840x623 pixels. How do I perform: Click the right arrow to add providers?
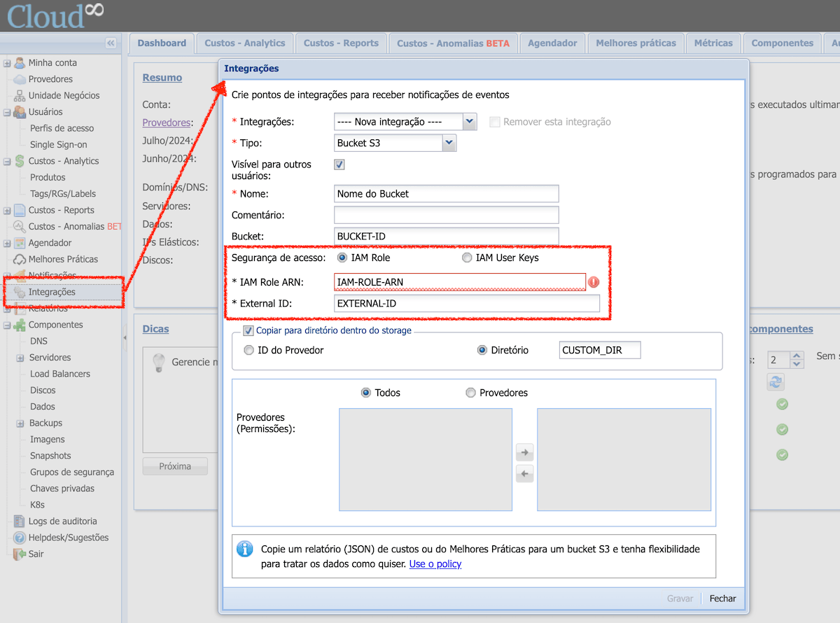click(x=524, y=451)
